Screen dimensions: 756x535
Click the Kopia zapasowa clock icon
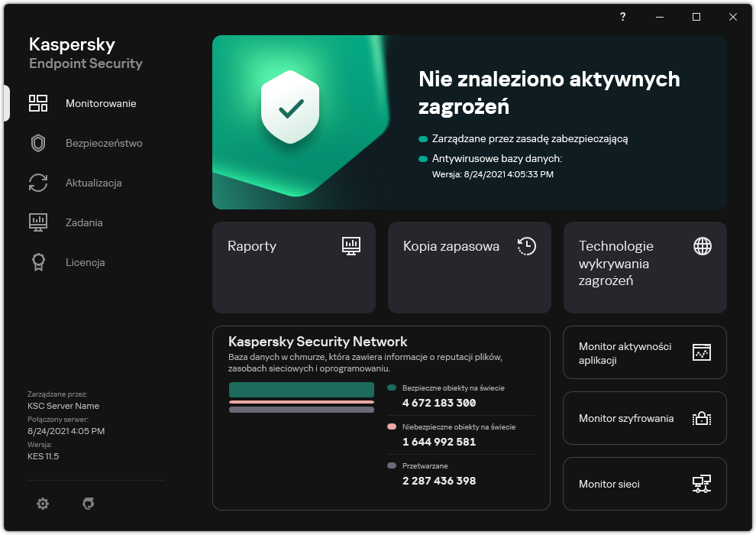coord(526,246)
